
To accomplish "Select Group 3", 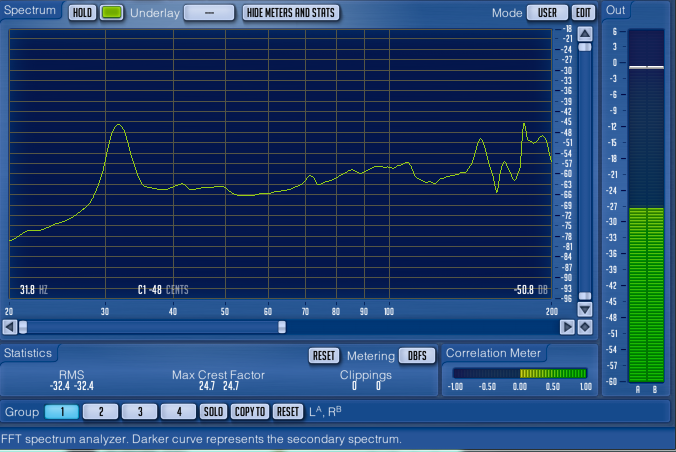I will pos(139,411).
